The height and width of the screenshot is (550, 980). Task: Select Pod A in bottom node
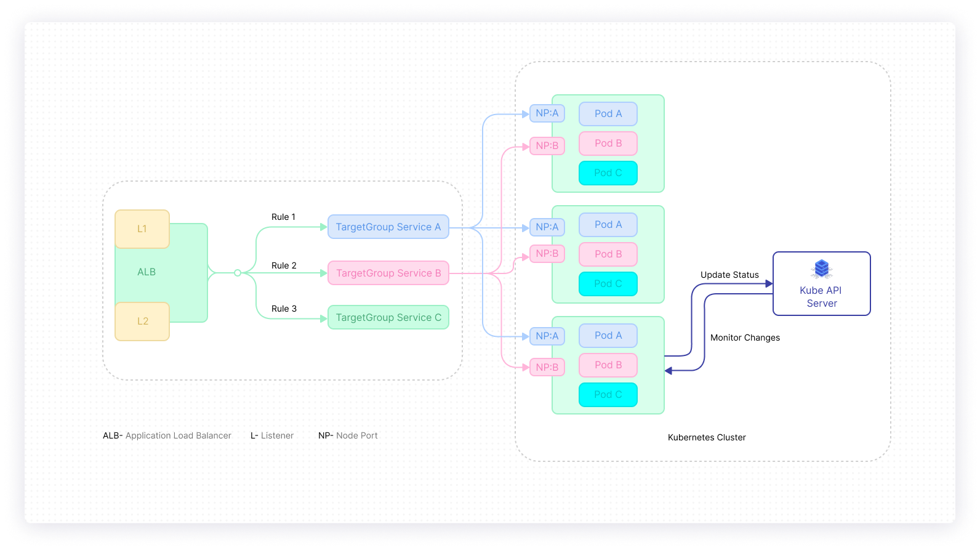(608, 336)
